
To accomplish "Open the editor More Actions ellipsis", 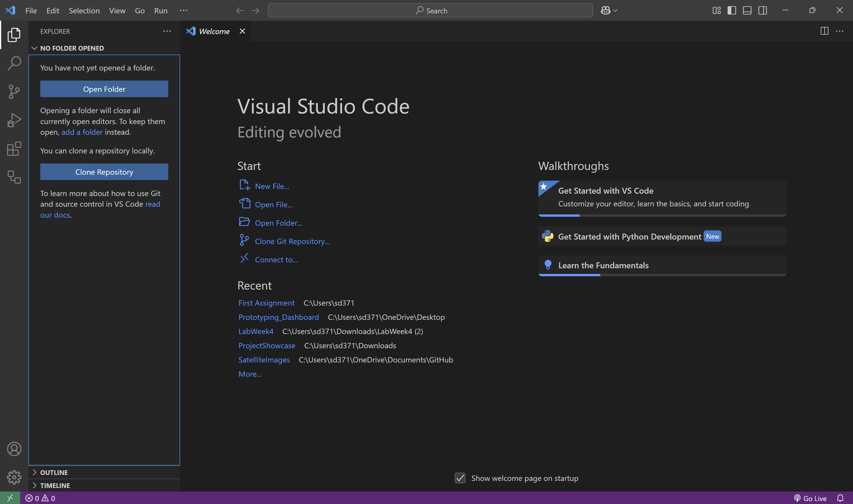I will coord(840,31).
